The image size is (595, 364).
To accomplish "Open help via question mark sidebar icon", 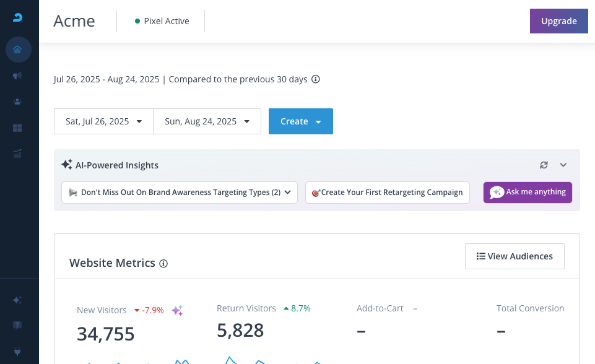I will tap(18, 326).
